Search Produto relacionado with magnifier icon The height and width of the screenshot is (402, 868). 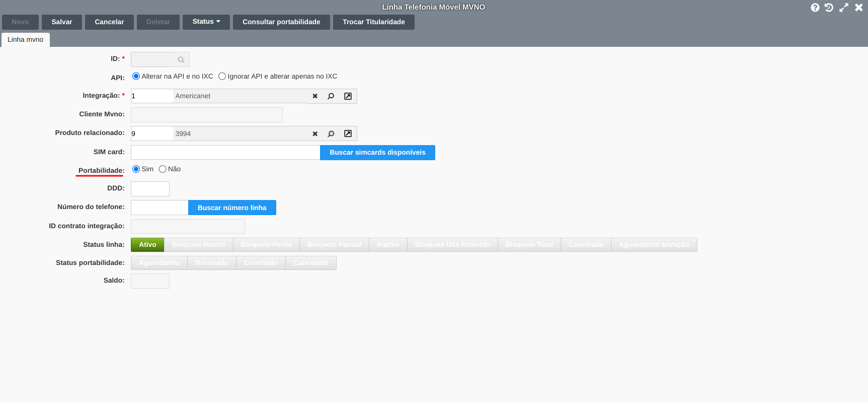(x=331, y=133)
